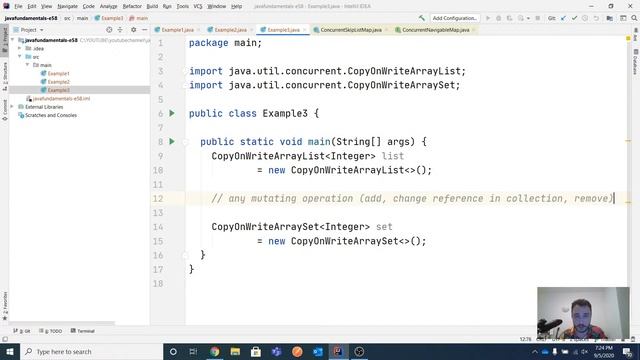Screen dimensions: 640x360
Task: Close the Example3.java tab
Action: [x=304, y=30]
